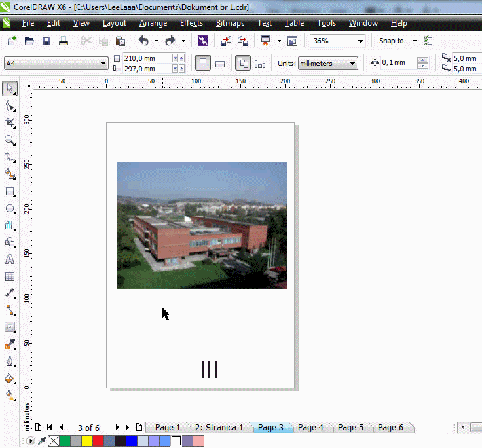Screen dimensions: 482x448
Task: Select the Crop tool in toolbox
Action: (10, 122)
